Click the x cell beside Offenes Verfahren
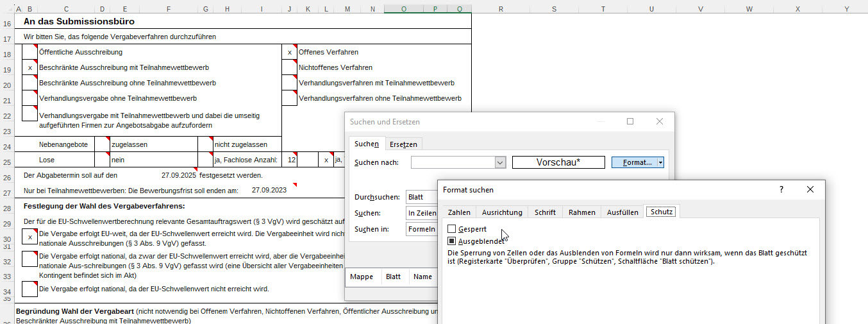This screenshot has width=868, height=324. (290, 52)
